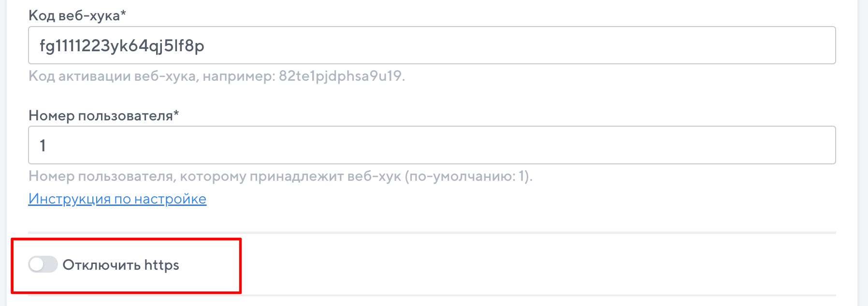
Task: Click empty space at end of webhook code field
Action: pyautogui.click(x=725, y=45)
